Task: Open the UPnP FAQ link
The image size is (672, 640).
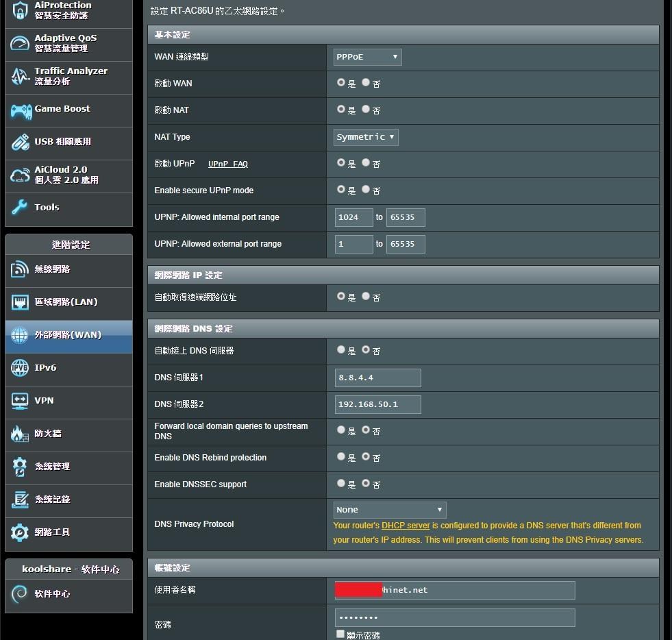Action: 227,164
